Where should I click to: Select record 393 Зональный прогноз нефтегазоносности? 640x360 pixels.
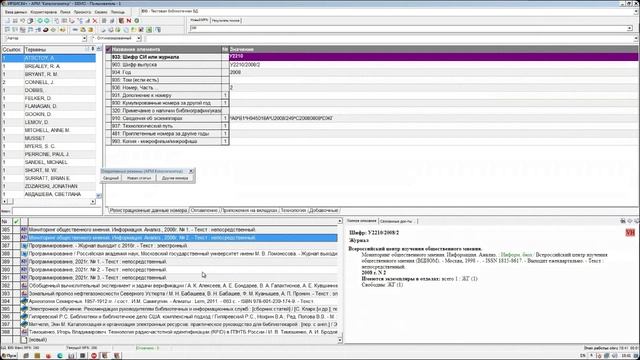(x=169, y=293)
